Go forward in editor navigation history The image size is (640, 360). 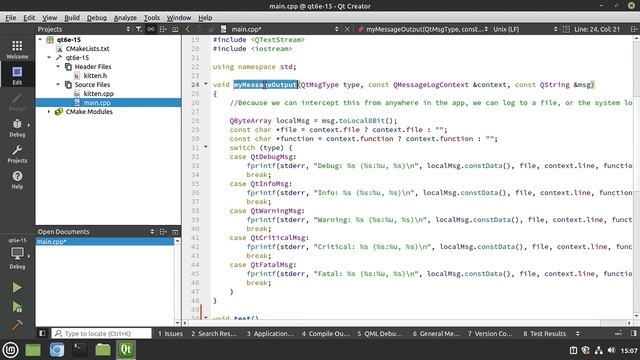[x=199, y=29]
